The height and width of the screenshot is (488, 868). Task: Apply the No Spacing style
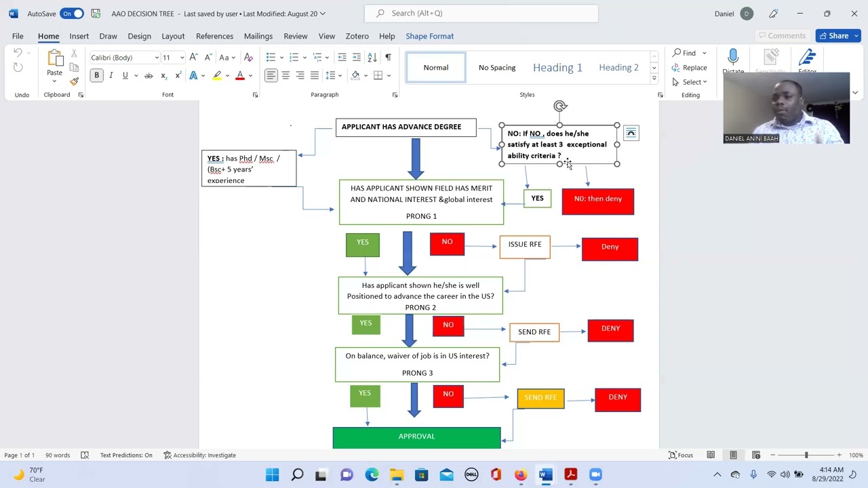point(497,67)
